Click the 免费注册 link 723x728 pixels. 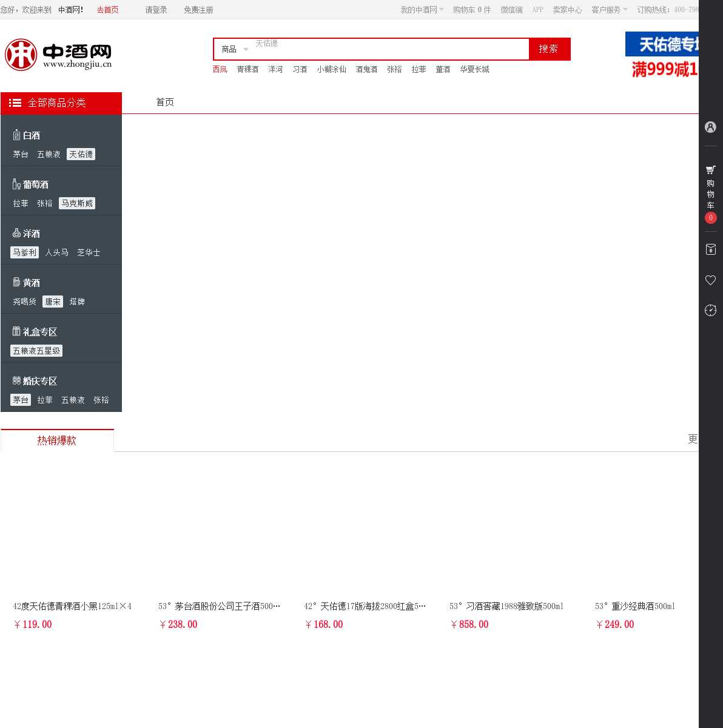pos(198,10)
